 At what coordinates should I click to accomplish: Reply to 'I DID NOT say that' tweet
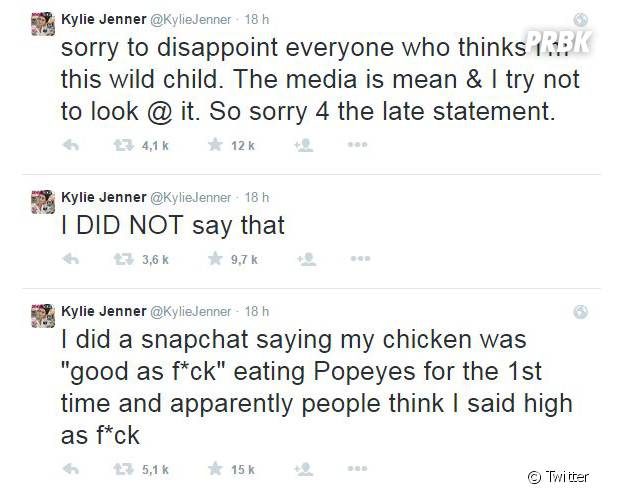point(71,259)
